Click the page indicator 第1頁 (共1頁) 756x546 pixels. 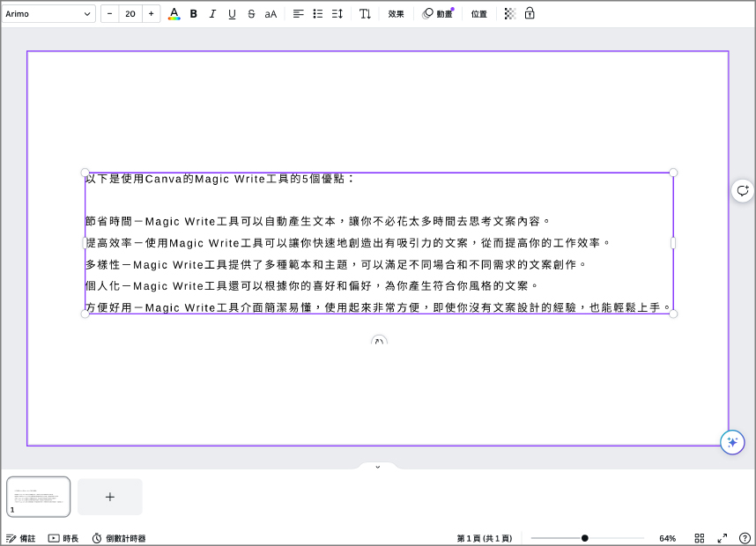(484, 538)
